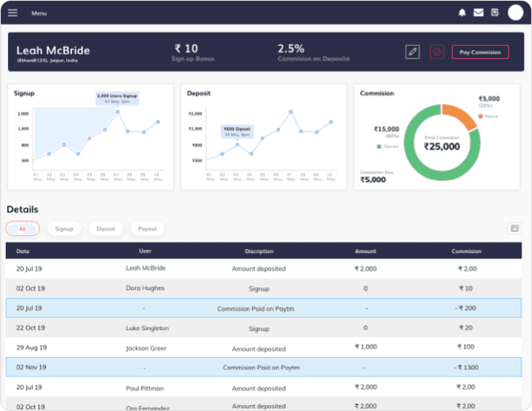Click the edit pencil icon for Leah McBride

[413, 52]
